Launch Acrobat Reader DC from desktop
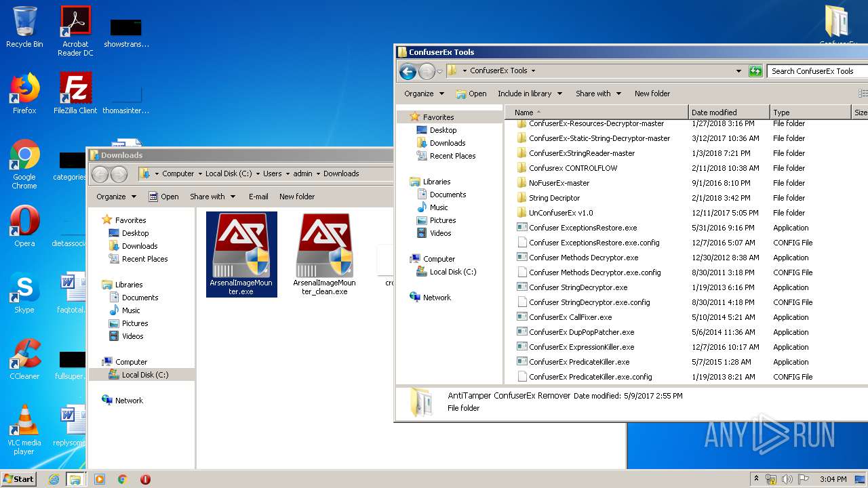 pos(75,30)
